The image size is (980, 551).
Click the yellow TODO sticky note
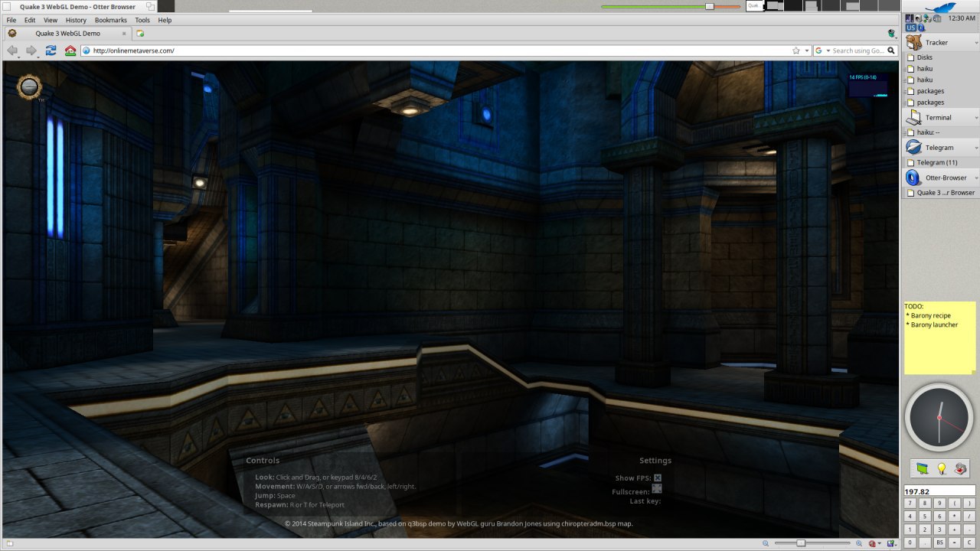point(940,337)
